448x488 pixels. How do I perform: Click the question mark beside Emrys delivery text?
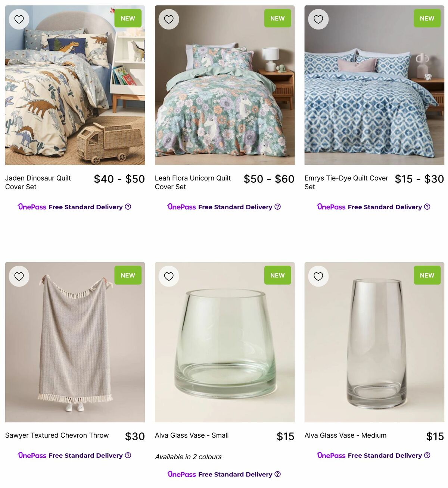click(x=427, y=207)
